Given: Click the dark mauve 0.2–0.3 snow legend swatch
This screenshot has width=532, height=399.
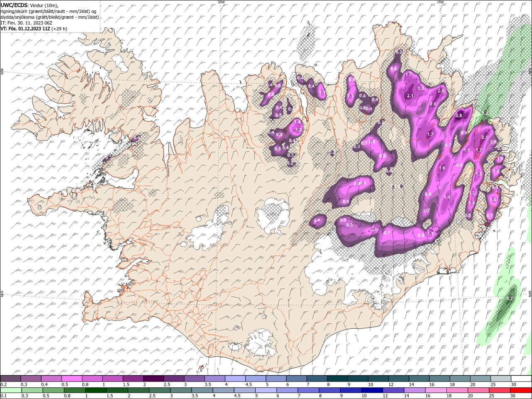Looking at the screenshot, I should (x=11, y=379).
